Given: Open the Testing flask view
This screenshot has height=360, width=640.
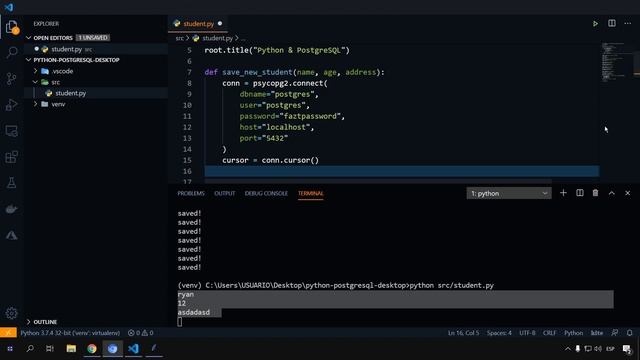Looking at the screenshot, I should coord(11,183).
